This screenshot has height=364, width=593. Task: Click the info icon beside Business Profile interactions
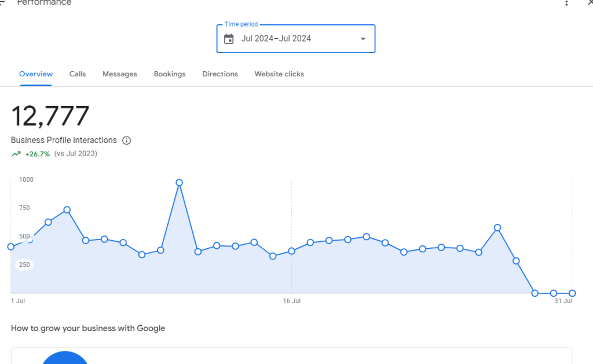click(x=127, y=141)
